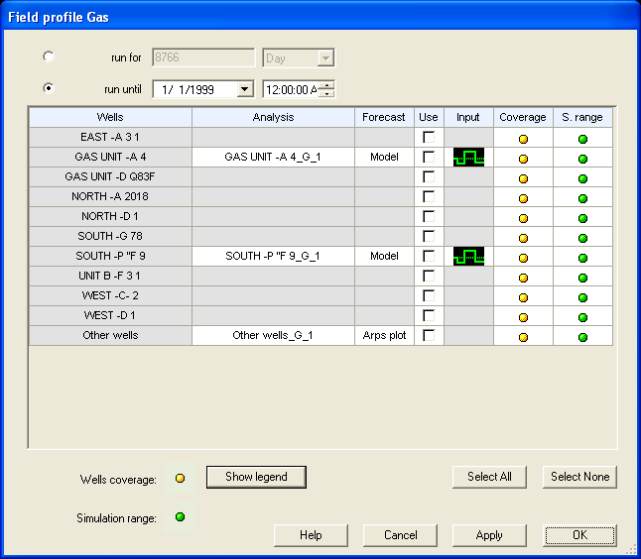Check the Use box for SOUTH -P "F 9
This screenshot has height=559, width=641.
tap(429, 256)
